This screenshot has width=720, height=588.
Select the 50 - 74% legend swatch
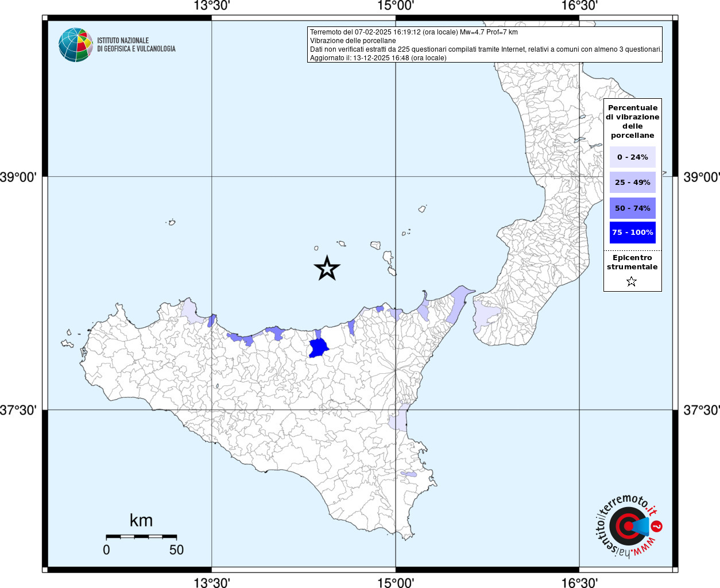(633, 208)
